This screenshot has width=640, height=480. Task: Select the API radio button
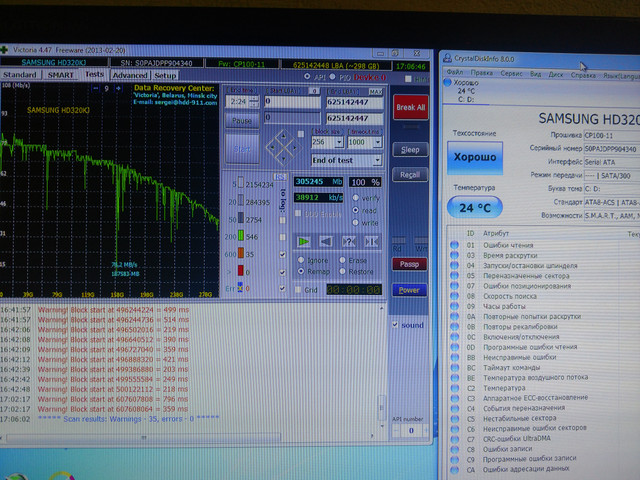(307, 76)
